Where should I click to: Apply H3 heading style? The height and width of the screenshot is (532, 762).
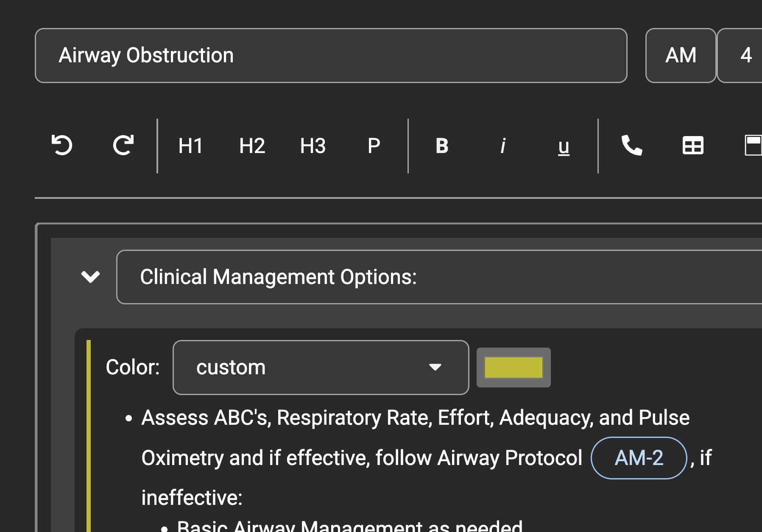[x=313, y=145]
